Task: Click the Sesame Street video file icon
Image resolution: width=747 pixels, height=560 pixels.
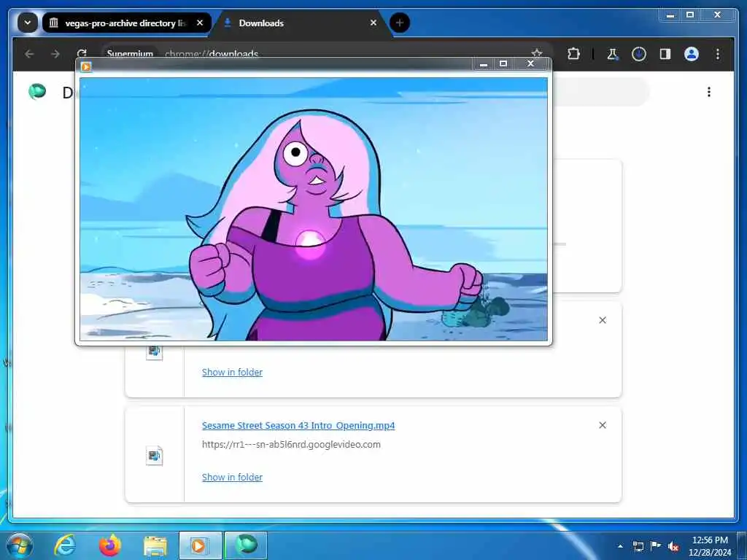Action: [x=155, y=455]
